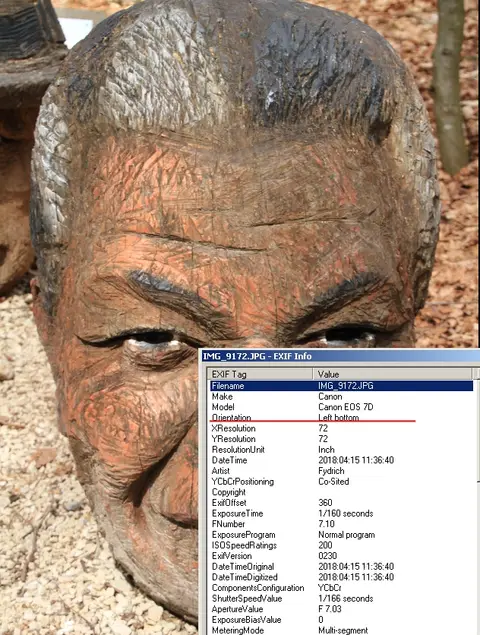Select the "Filename" tag cell

coord(228,386)
